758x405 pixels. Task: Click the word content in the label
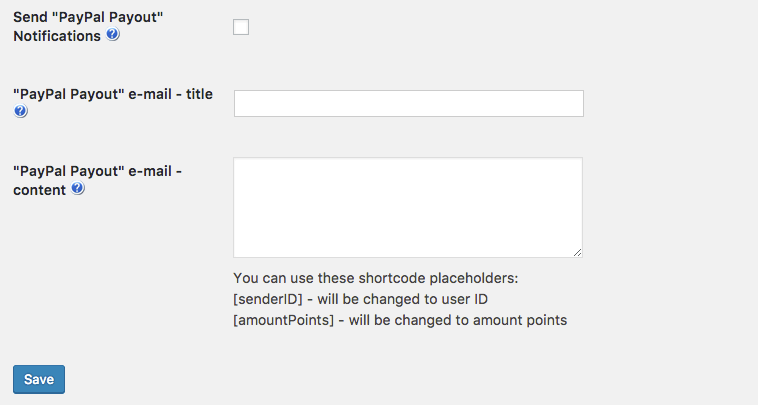click(x=39, y=188)
